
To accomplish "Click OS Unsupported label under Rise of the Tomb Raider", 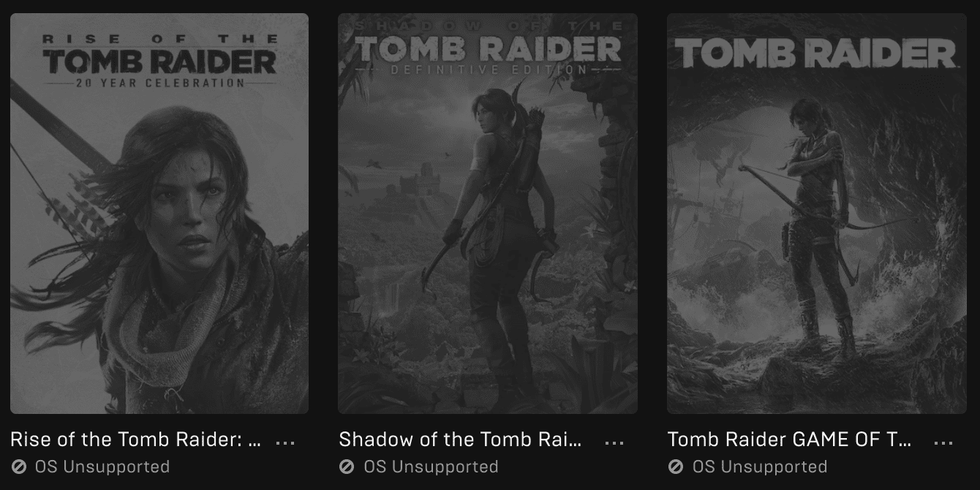I will coord(102,467).
